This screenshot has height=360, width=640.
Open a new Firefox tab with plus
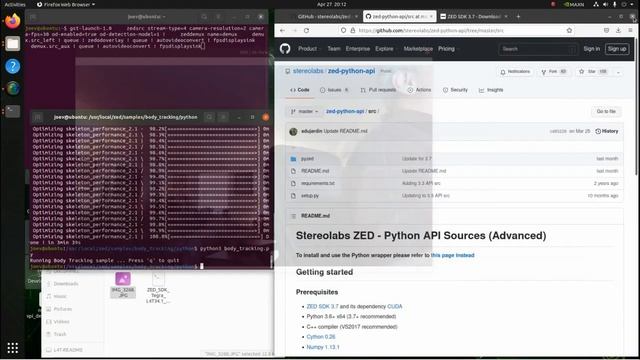click(x=518, y=16)
